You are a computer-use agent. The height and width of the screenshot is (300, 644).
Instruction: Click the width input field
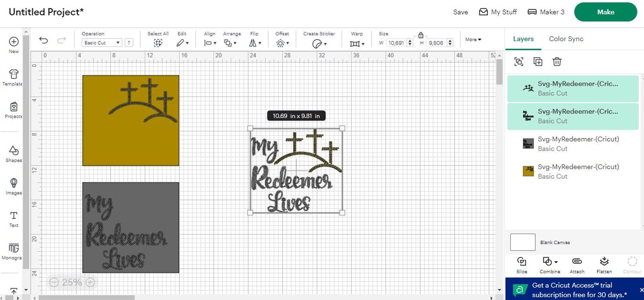pyautogui.click(x=396, y=43)
